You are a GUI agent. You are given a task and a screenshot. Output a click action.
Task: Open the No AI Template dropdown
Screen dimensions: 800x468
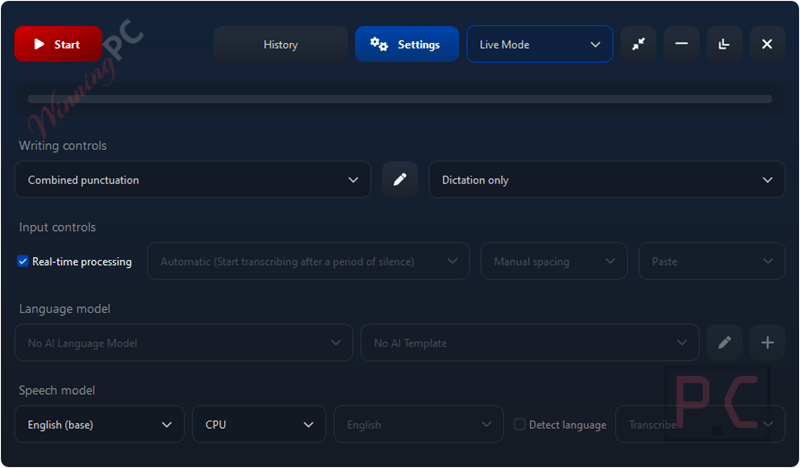(x=530, y=343)
